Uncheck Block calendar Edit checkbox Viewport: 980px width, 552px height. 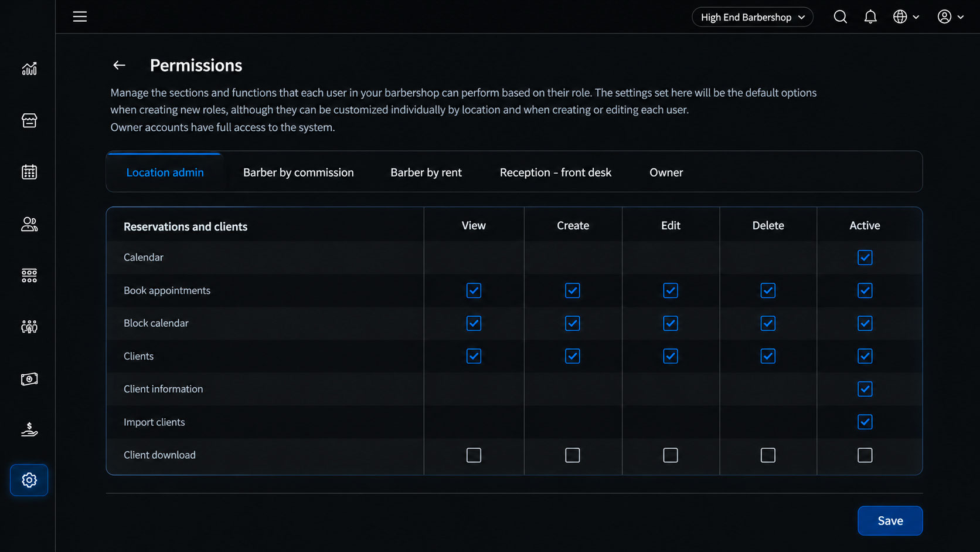click(x=671, y=323)
